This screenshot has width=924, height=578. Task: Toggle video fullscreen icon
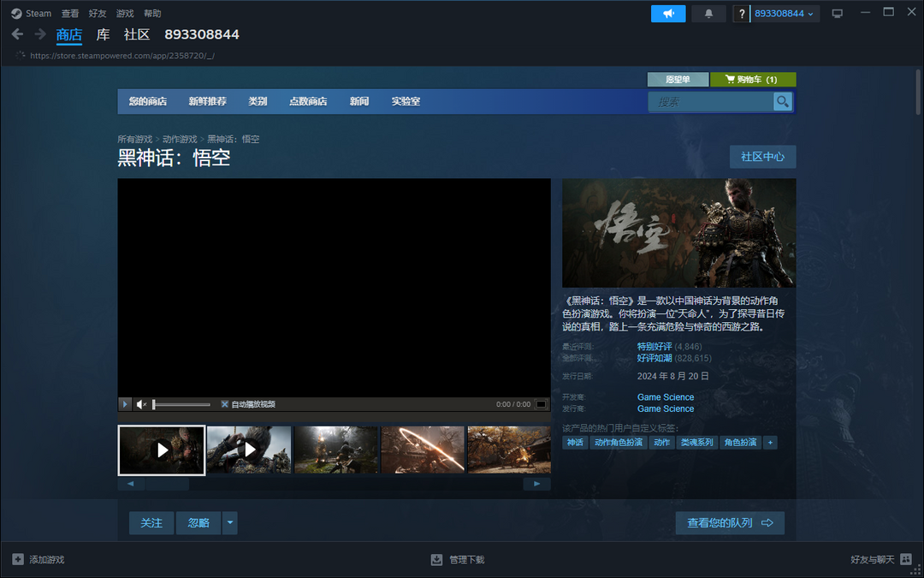541,404
